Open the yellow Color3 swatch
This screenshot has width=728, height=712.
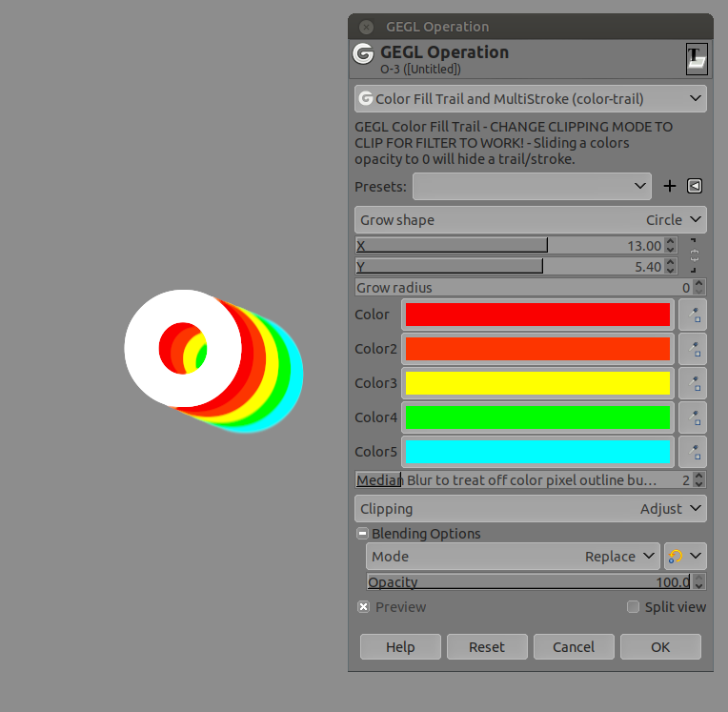(x=537, y=383)
